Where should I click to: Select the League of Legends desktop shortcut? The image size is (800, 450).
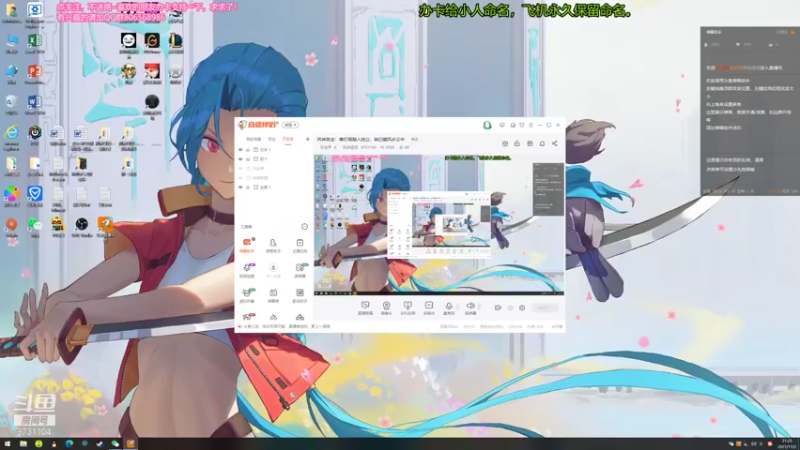tap(176, 43)
